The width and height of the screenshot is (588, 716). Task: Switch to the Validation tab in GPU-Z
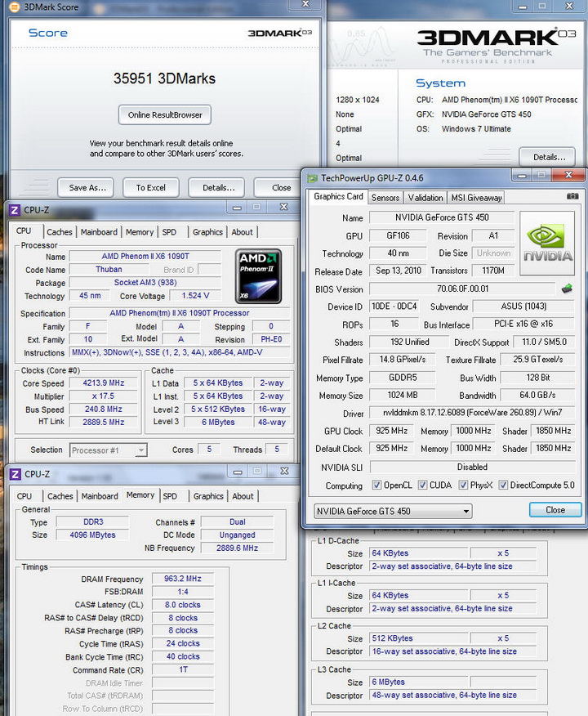tap(425, 198)
